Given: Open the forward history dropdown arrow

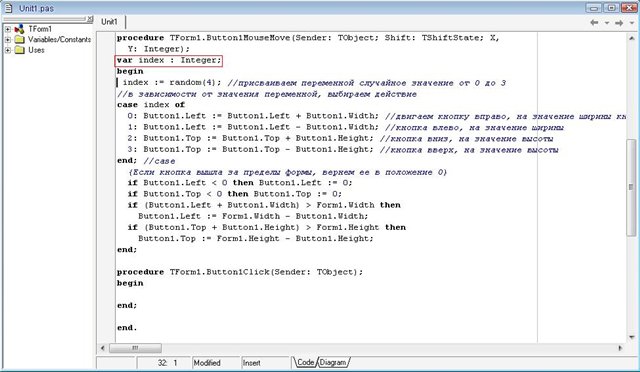Looking at the screenshot, I should (x=632, y=23).
